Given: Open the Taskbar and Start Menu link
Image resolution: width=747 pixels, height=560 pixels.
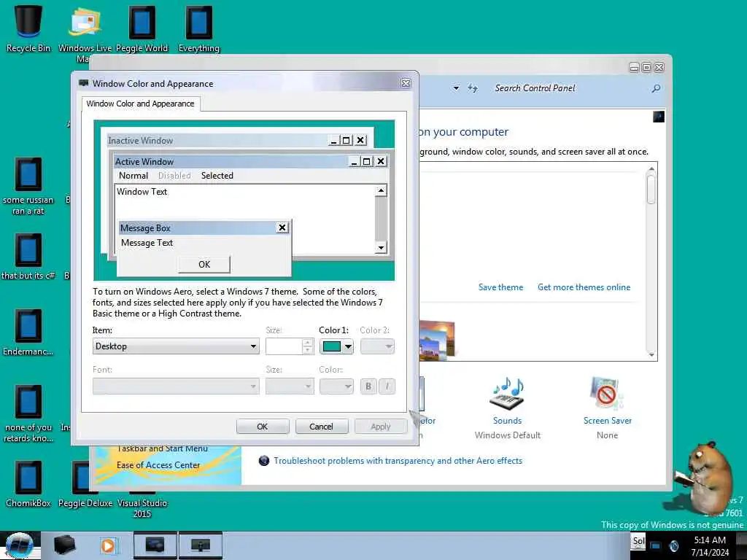Looking at the screenshot, I should coord(163,449).
